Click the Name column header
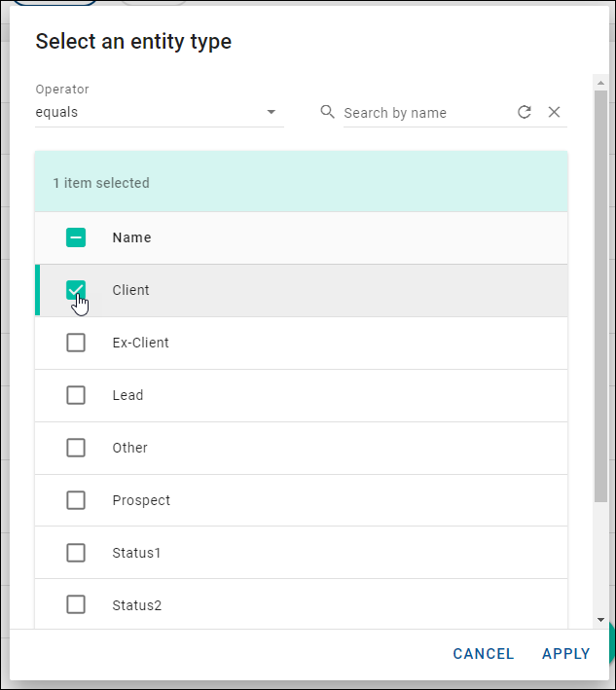Image resolution: width=616 pixels, height=690 pixels. [x=132, y=237]
